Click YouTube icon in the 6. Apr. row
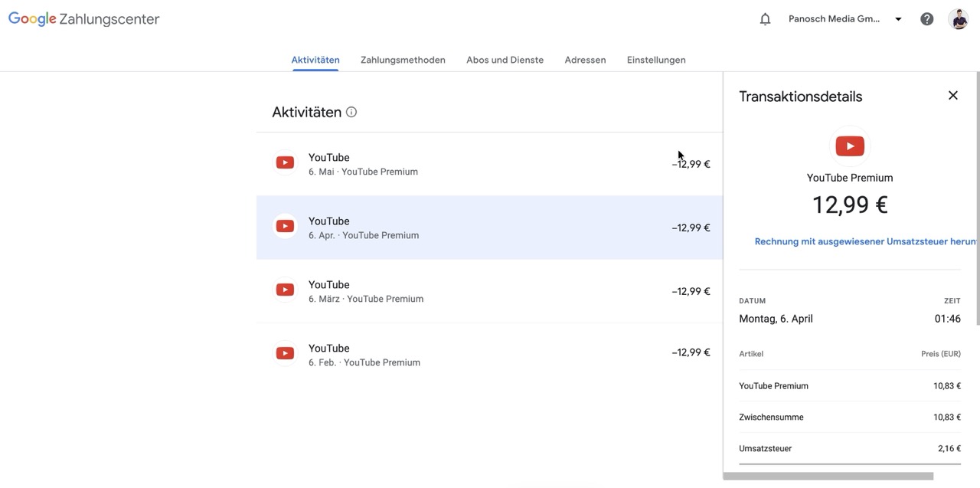This screenshot has height=488, width=980. tap(285, 226)
